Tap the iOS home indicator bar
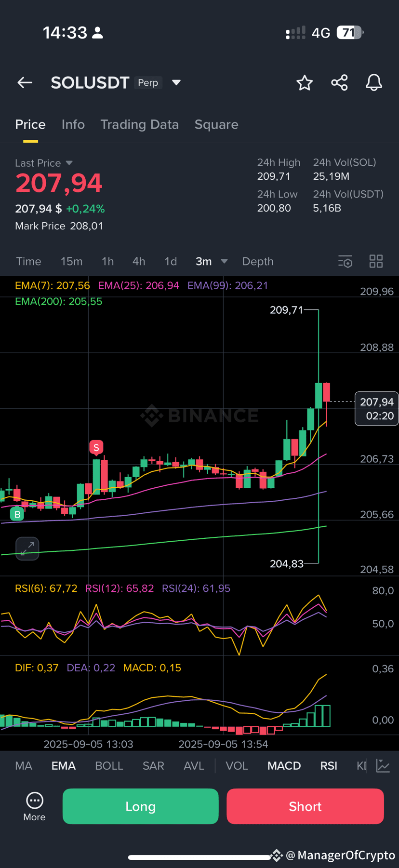399x868 pixels. pos(199,857)
